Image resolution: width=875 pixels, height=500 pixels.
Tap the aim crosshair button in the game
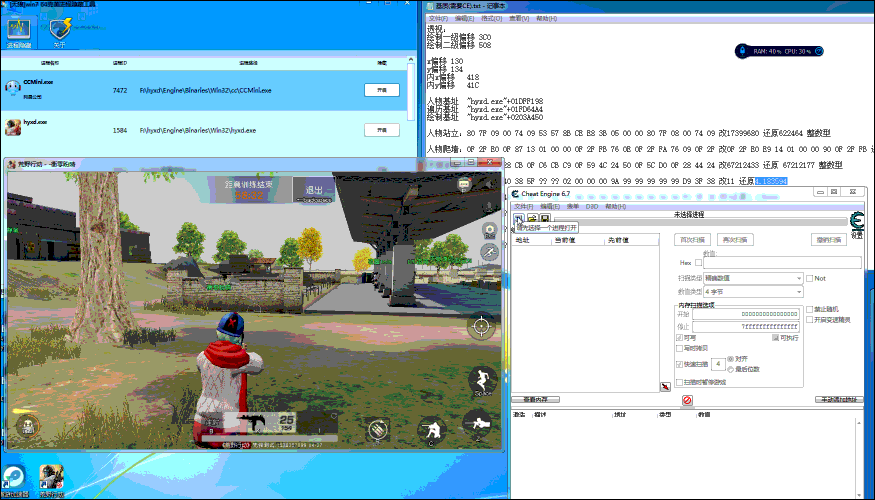(482, 326)
